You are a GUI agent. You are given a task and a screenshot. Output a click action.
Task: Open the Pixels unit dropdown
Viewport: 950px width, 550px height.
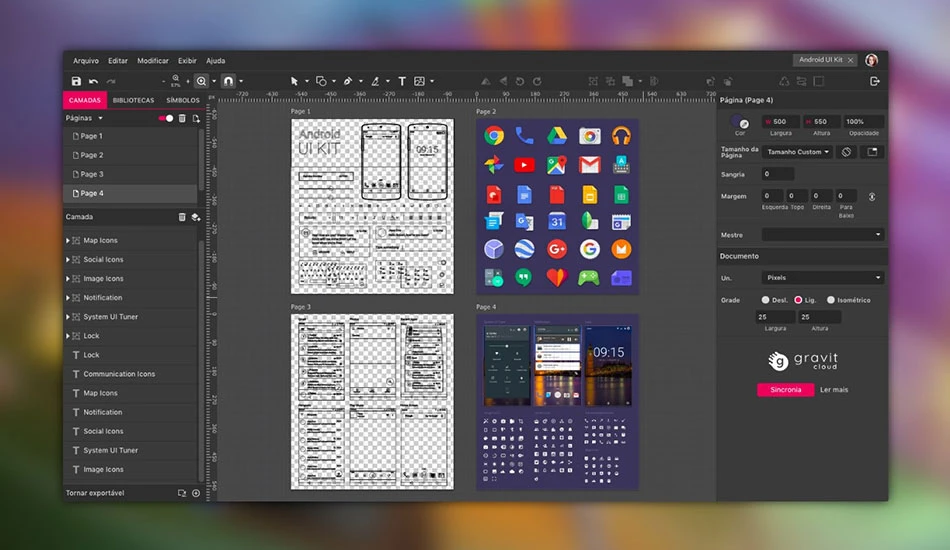click(x=822, y=277)
